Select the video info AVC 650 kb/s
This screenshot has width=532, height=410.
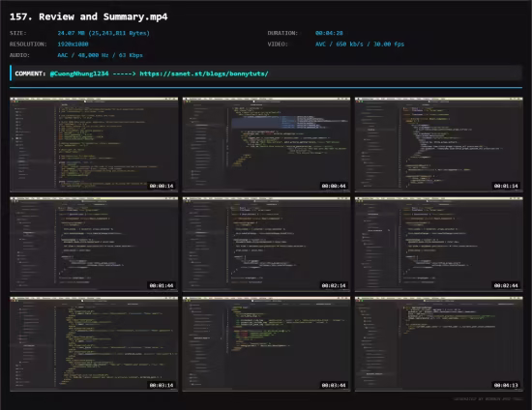360,44
